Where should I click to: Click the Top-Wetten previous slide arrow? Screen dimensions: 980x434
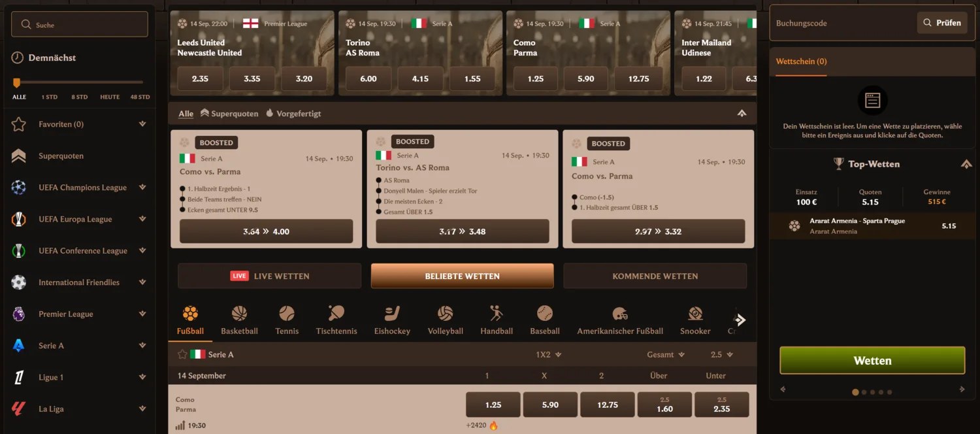pos(783,390)
